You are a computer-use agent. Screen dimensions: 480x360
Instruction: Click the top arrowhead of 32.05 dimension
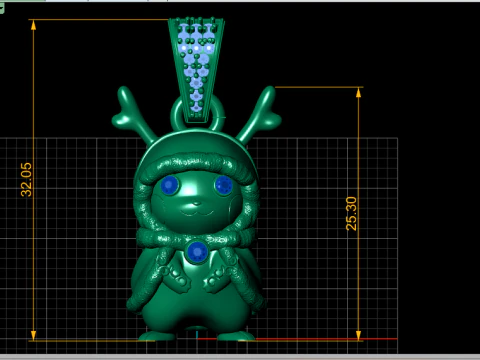pyautogui.click(x=33, y=25)
